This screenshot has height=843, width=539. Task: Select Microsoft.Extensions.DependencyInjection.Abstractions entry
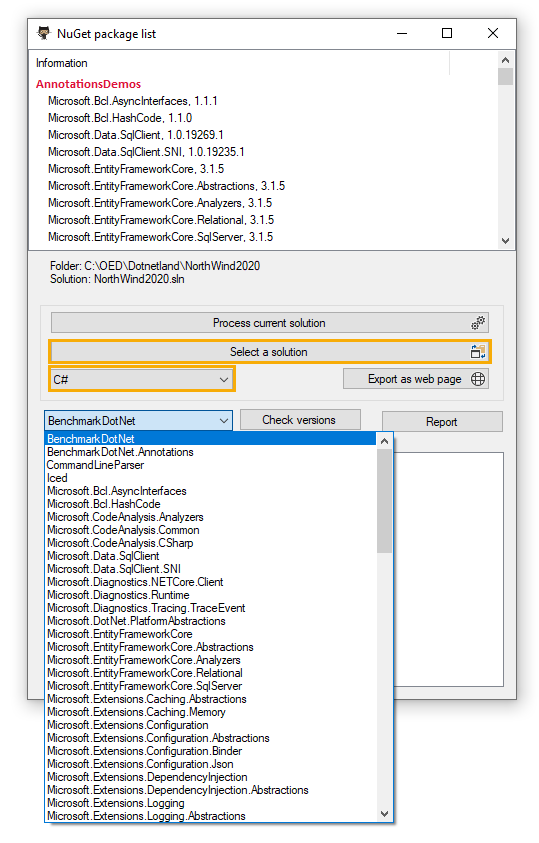click(211, 790)
